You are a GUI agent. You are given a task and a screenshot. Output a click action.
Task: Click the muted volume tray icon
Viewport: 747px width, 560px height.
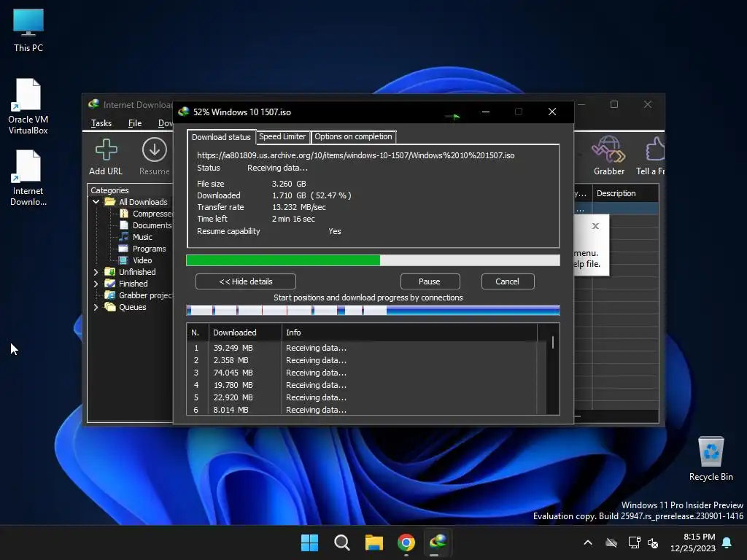(653, 542)
